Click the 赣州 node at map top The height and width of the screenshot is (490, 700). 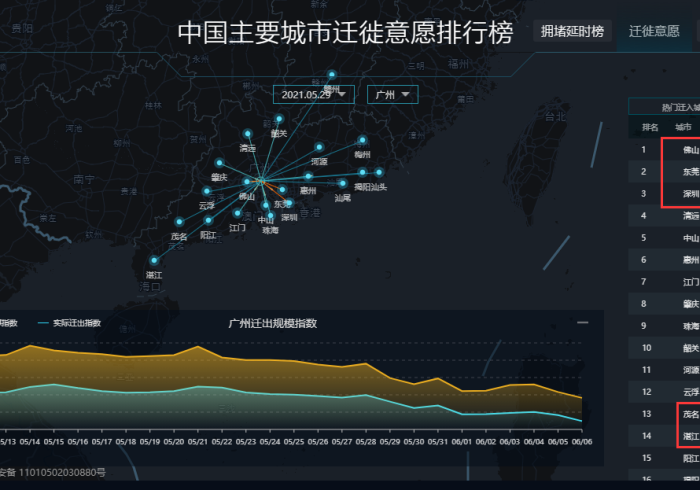[x=332, y=75]
